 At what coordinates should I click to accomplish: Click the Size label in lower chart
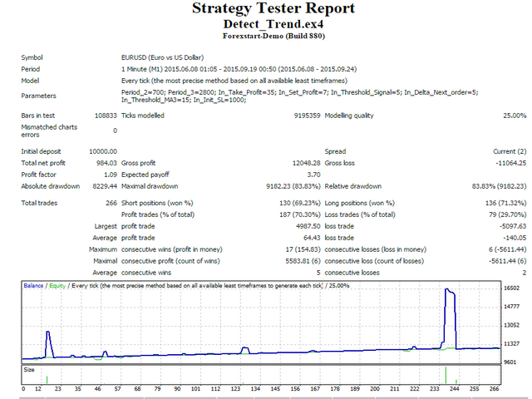pyautogui.click(x=29, y=370)
